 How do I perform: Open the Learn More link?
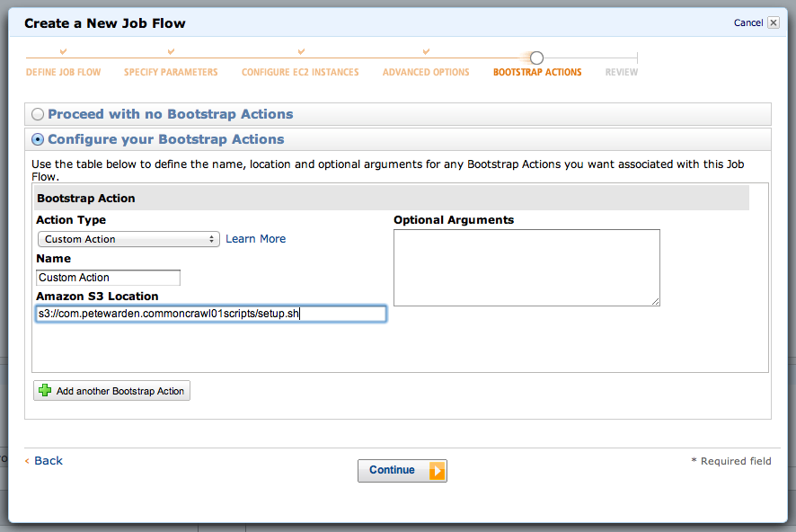[x=255, y=239]
